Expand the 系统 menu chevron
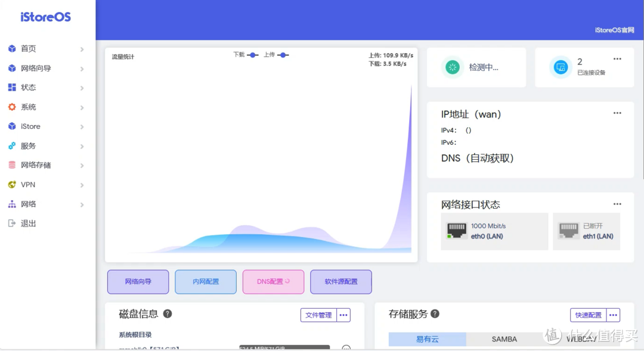 coord(82,107)
